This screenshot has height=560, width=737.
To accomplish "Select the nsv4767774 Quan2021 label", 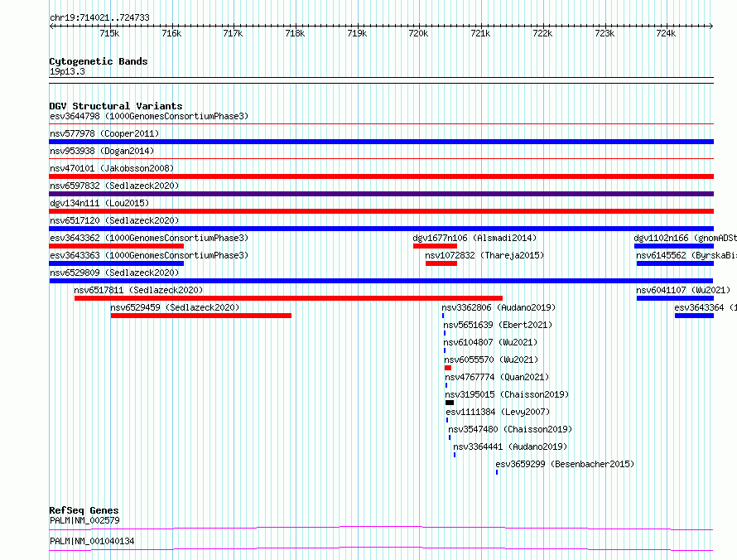I will (497, 377).
